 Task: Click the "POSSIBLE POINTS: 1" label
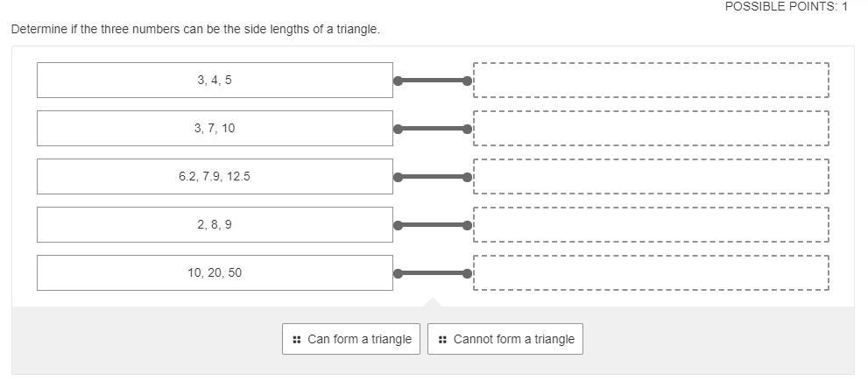(x=786, y=6)
